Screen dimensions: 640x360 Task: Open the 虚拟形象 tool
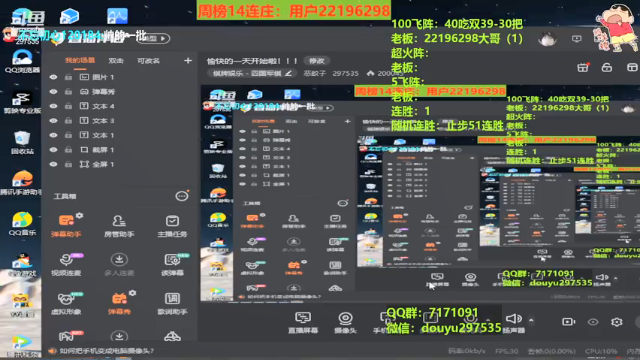click(x=66, y=303)
